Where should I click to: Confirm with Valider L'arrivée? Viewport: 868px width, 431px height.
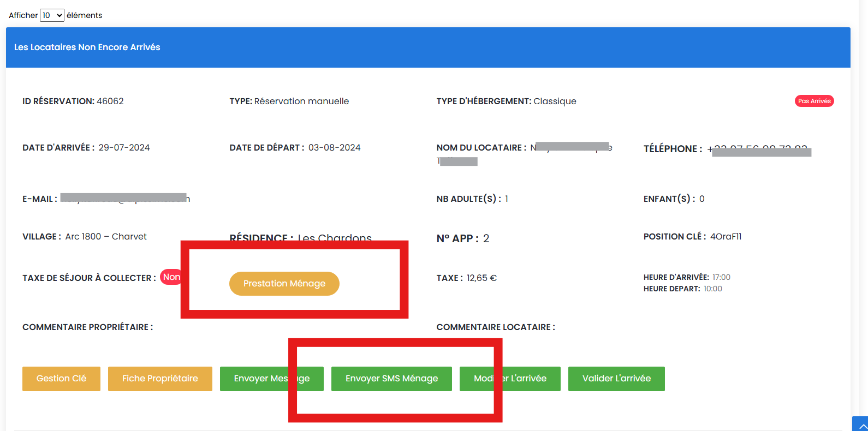click(616, 379)
